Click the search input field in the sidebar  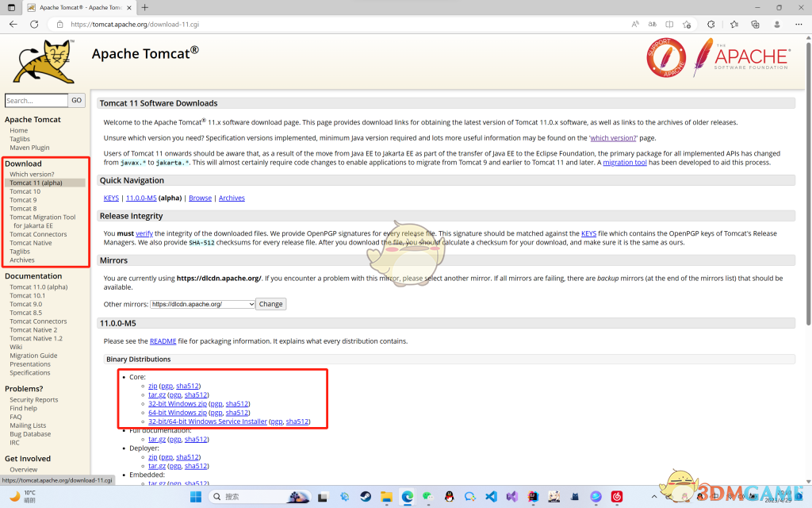tap(36, 100)
